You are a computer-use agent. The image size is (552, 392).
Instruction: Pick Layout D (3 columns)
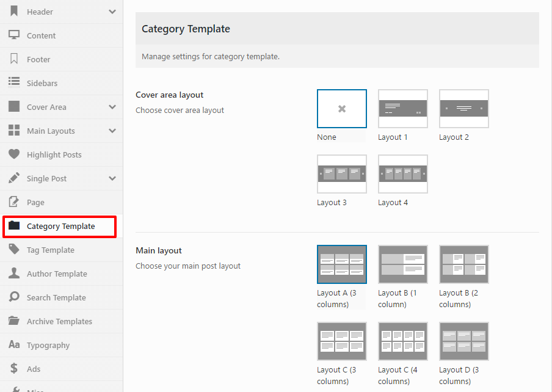point(463,341)
